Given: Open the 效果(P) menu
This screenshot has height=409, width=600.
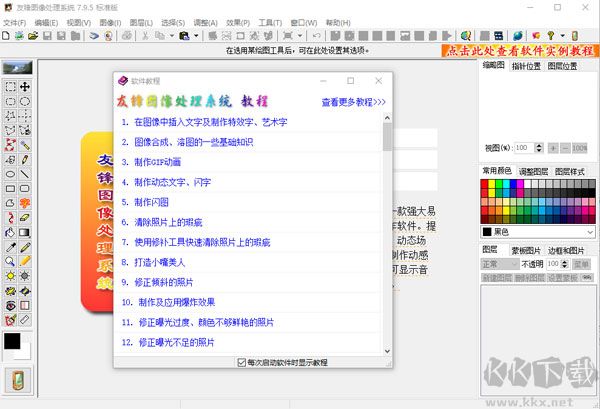Looking at the screenshot, I should click(237, 21).
